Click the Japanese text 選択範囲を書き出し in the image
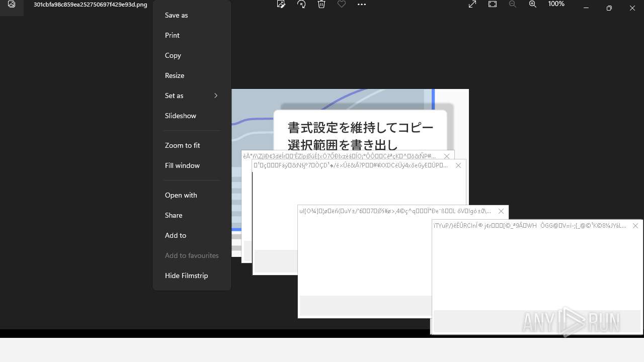 (343, 145)
